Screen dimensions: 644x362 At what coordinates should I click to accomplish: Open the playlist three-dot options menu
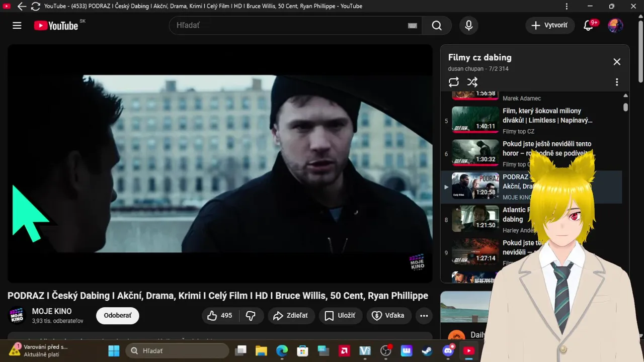[x=617, y=82]
